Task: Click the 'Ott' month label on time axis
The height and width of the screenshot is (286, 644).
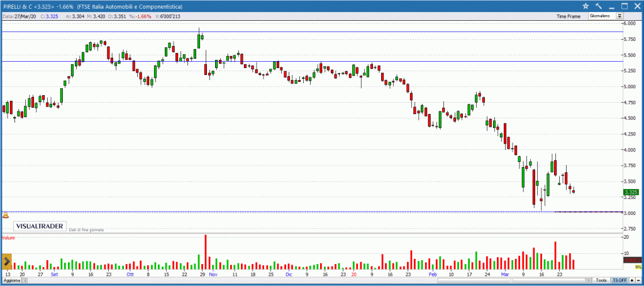Action: (130, 273)
